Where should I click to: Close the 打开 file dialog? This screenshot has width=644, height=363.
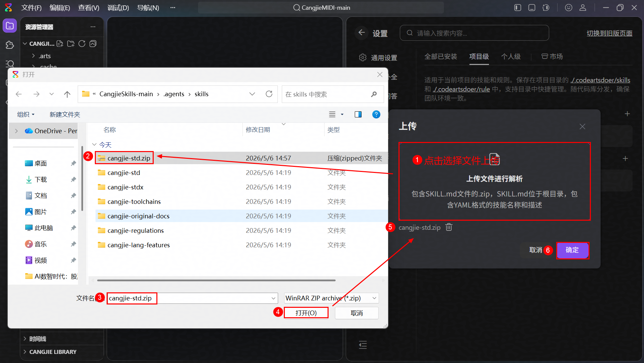tap(380, 75)
